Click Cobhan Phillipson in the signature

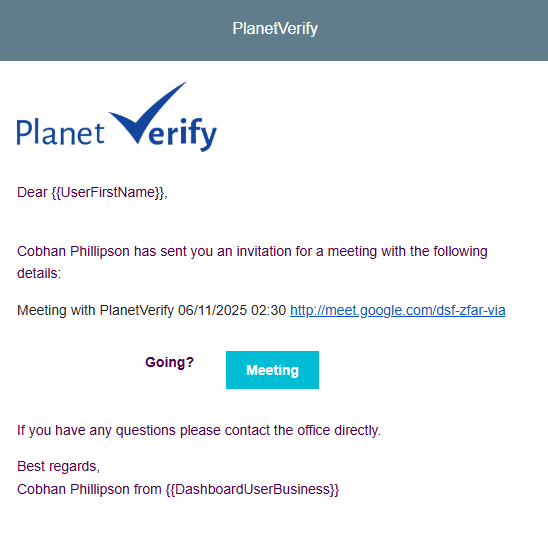(73, 489)
